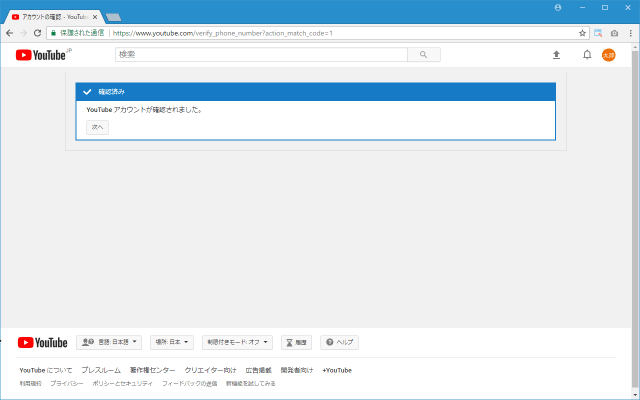
Task: Open the notifications bell
Action: coord(587,55)
